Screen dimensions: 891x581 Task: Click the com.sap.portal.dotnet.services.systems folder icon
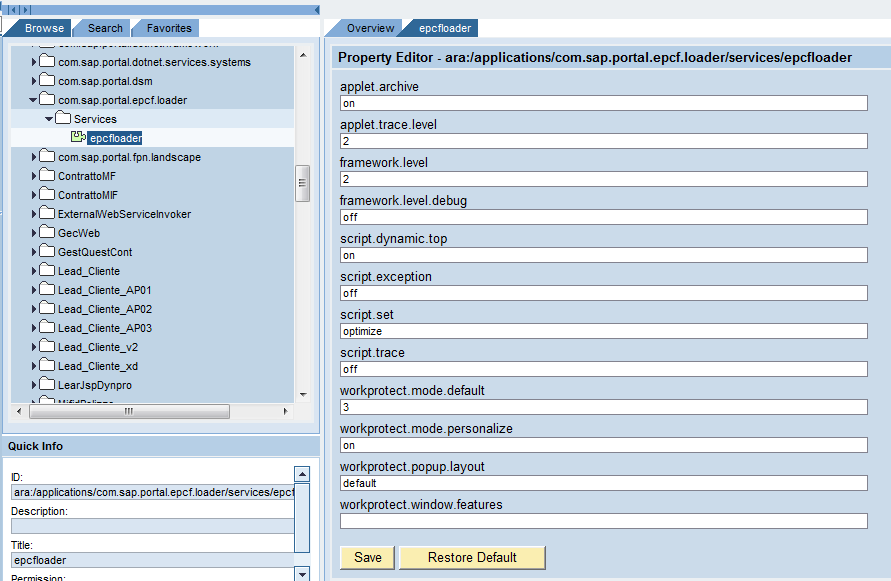click(47, 61)
